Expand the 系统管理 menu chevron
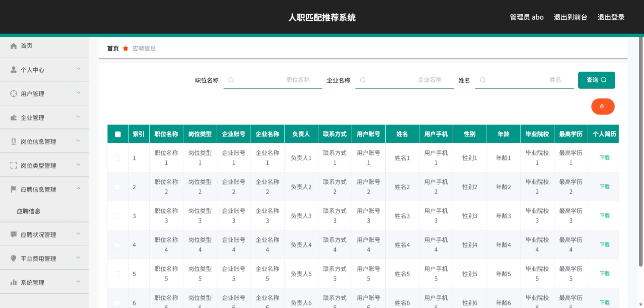This screenshot has width=644, height=308. tap(78, 282)
